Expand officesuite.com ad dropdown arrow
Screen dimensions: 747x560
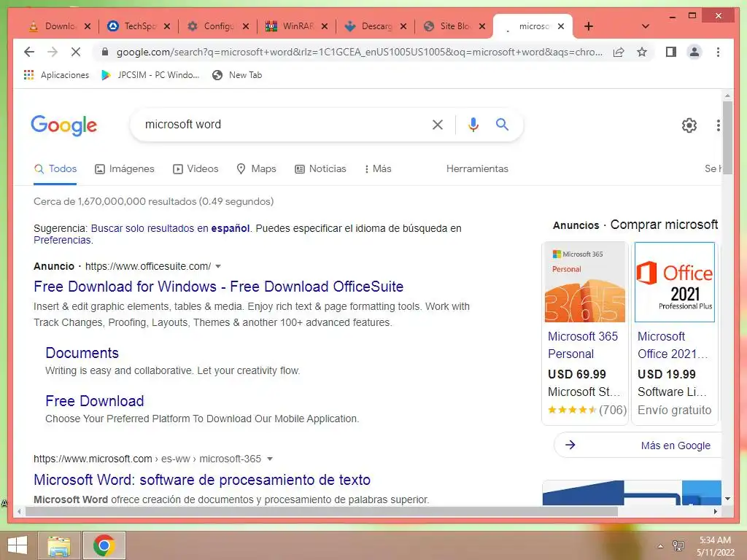click(x=218, y=266)
